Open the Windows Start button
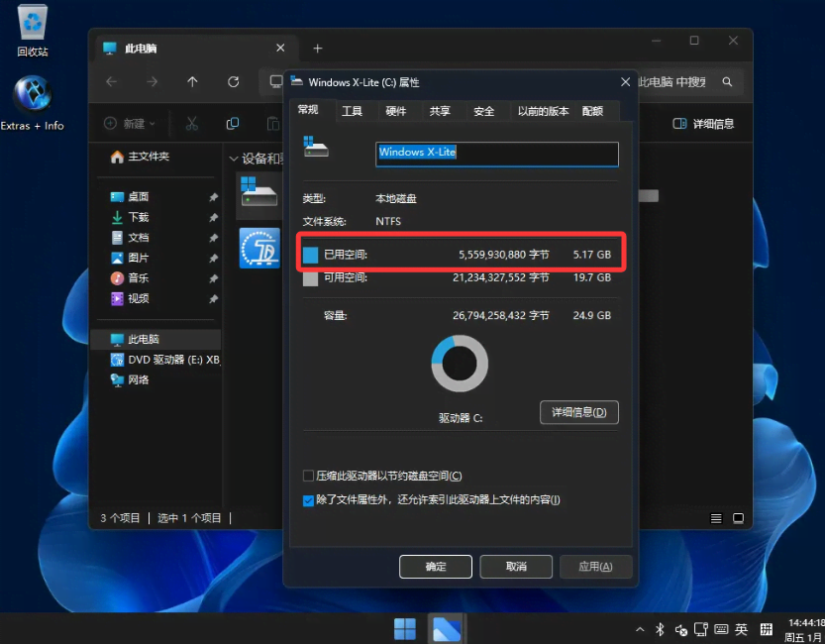Viewport: 825px width, 644px height. [405, 628]
